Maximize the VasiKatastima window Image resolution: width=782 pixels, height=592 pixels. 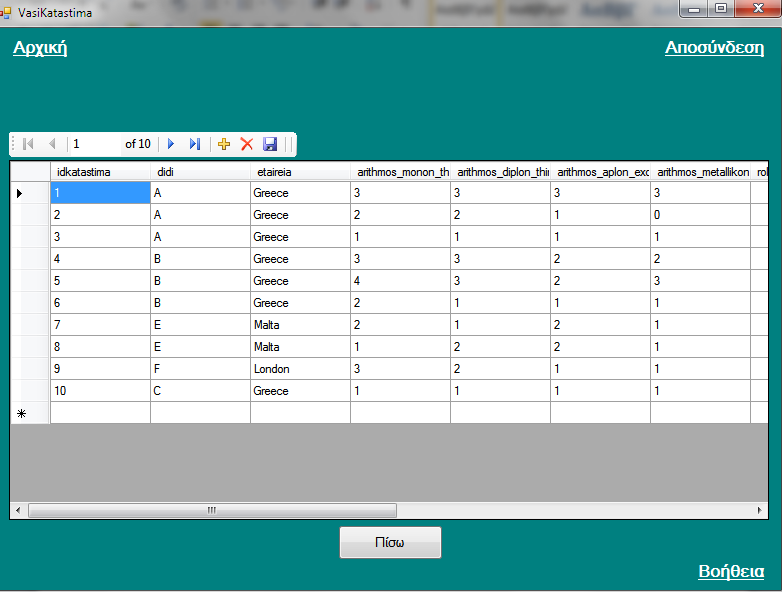pos(721,8)
